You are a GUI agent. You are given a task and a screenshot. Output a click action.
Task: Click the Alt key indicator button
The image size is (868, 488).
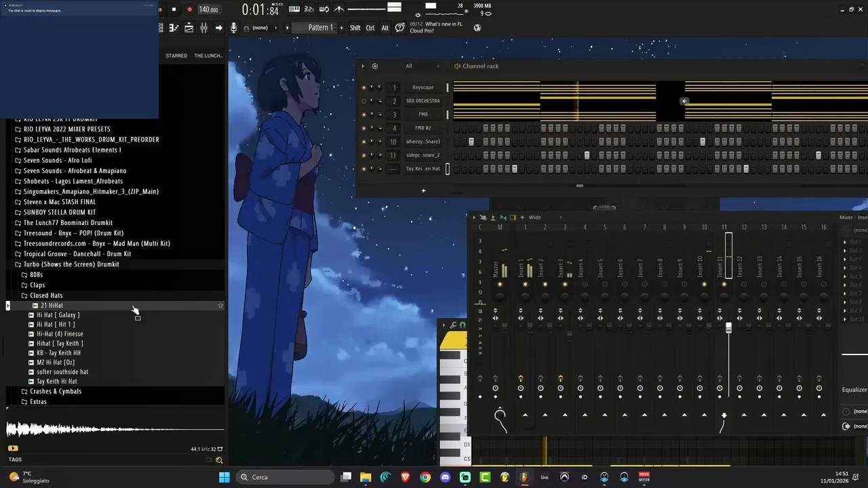point(385,28)
